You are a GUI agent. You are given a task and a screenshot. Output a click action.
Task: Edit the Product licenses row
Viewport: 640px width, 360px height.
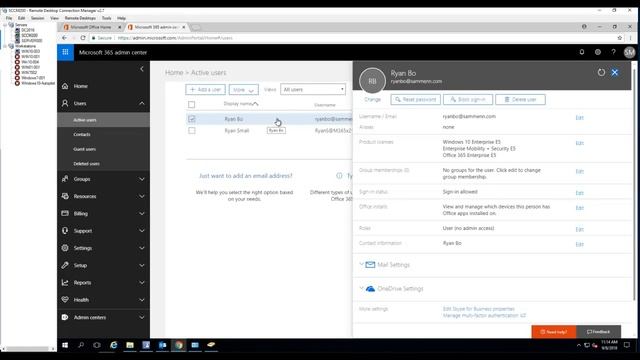click(x=579, y=143)
